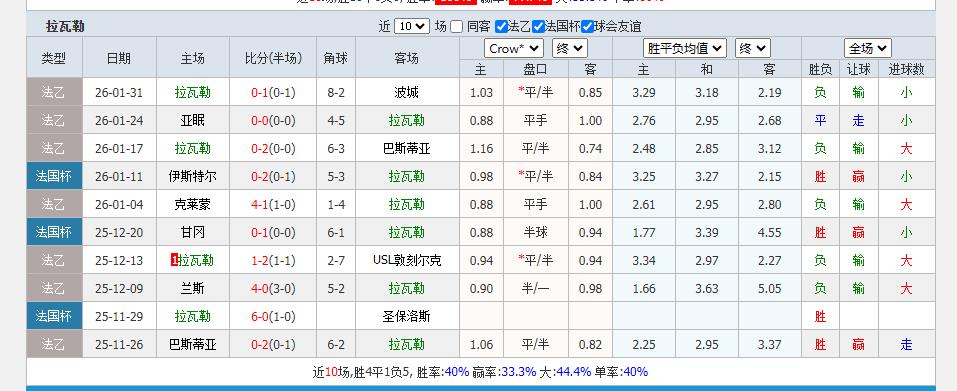Click the away odds 5.05
This screenshot has height=391, width=957.
(770, 289)
